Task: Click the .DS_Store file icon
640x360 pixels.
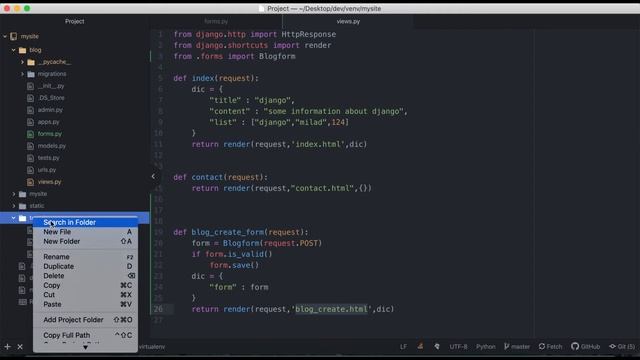Action: 30,98
